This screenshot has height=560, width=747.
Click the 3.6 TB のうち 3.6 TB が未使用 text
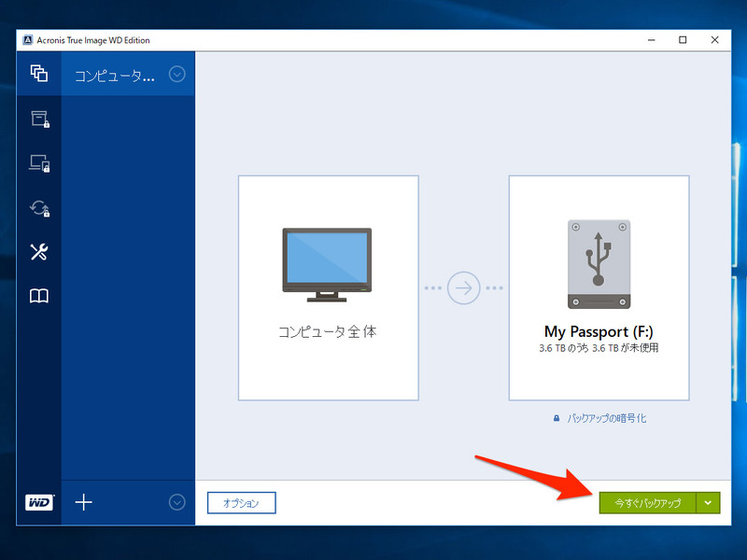click(x=599, y=348)
